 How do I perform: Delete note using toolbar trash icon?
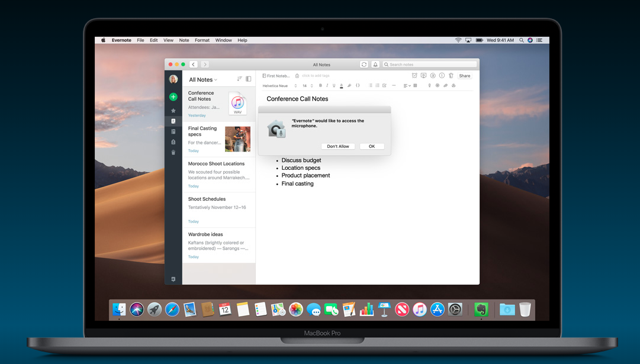point(451,76)
